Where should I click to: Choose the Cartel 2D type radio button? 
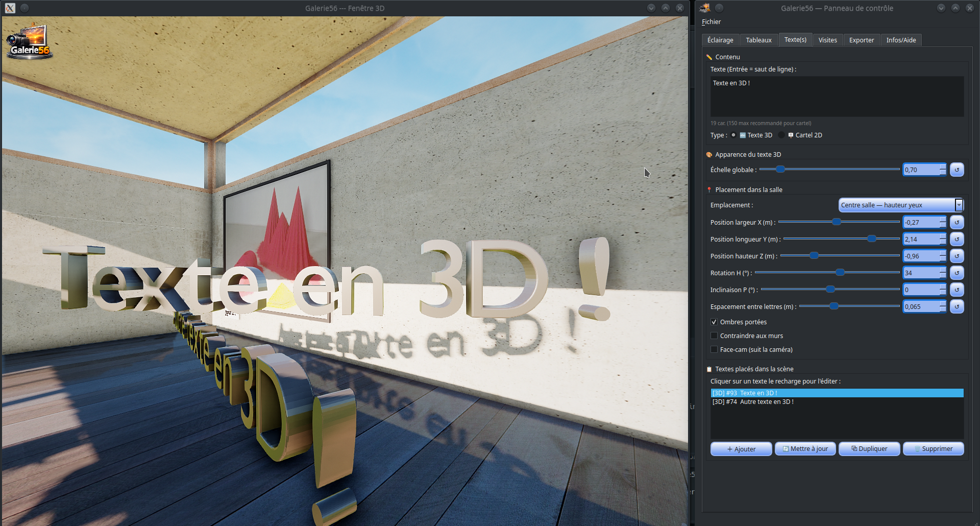pyautogui.click(x=781, y=135)
